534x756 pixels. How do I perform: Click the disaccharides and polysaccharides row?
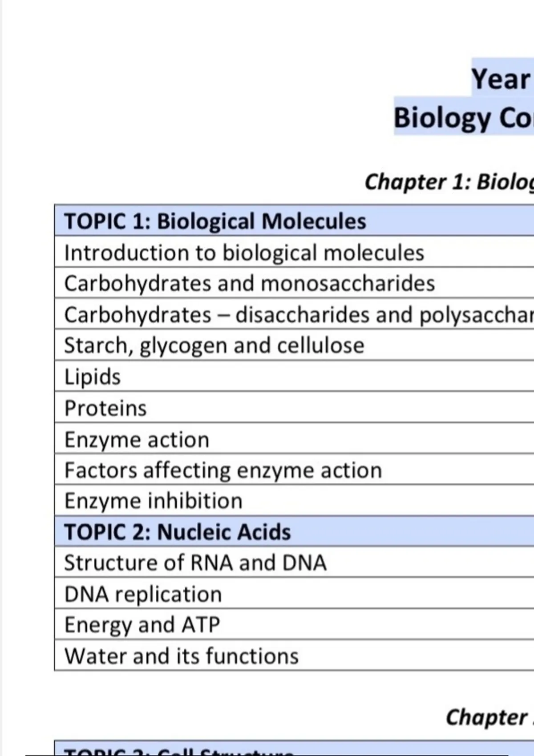pyautogui.click(x=298, y=315)
